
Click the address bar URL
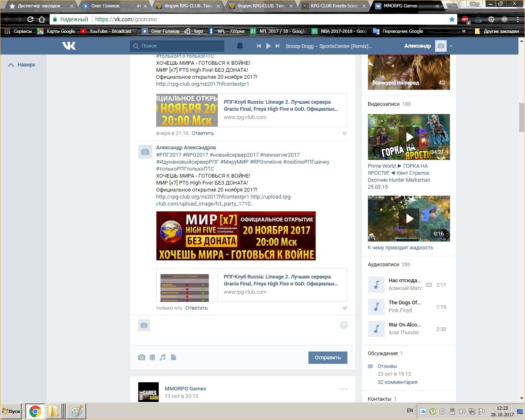pyautogui.click(x=126, y=19)
